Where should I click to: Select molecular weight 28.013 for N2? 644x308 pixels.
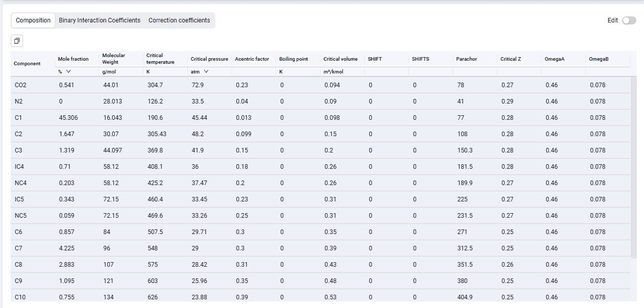pos(112,101)
